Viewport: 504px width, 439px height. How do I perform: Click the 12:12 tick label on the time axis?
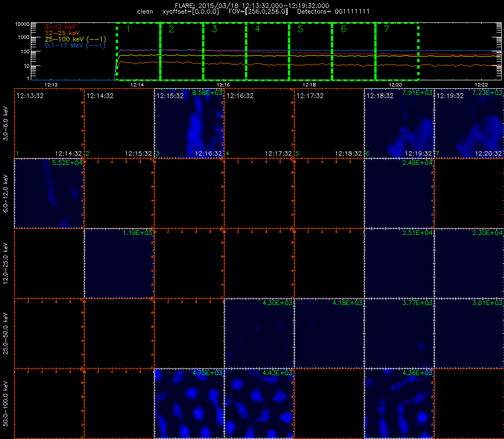click(51, 85)
